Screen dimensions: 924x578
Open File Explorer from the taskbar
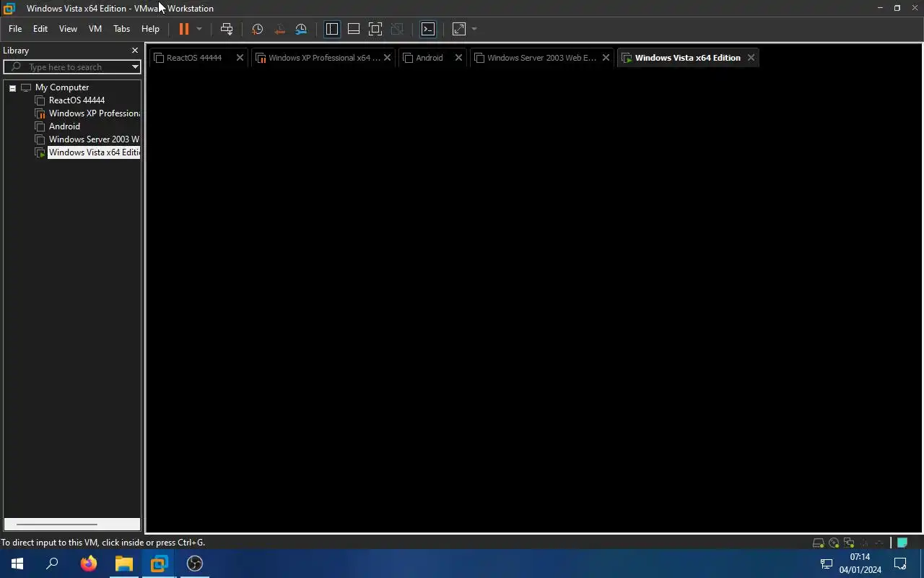[124, 564]
